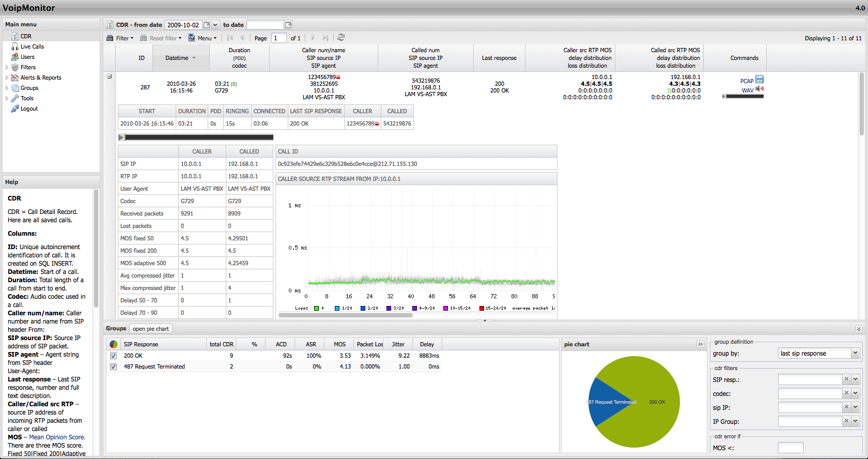
Task: Click the open pie chart button
Action: (150, 329)
